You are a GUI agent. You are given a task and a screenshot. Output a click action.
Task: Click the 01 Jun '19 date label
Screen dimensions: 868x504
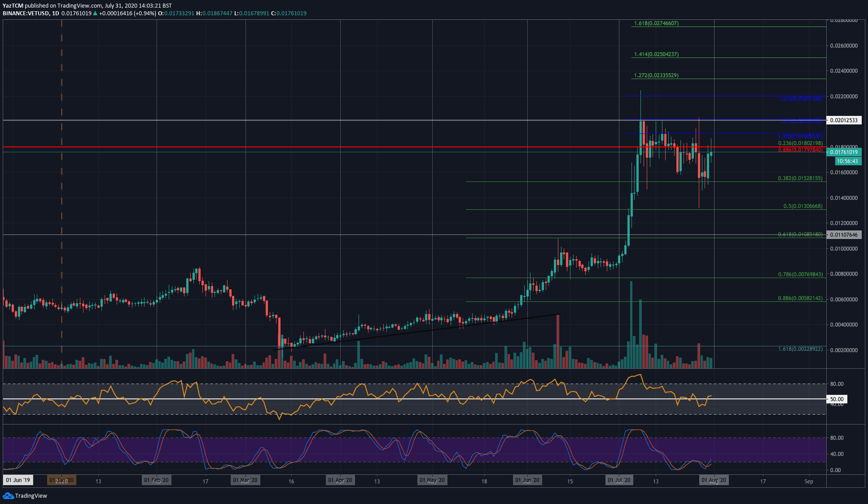(x=18, y=480)
